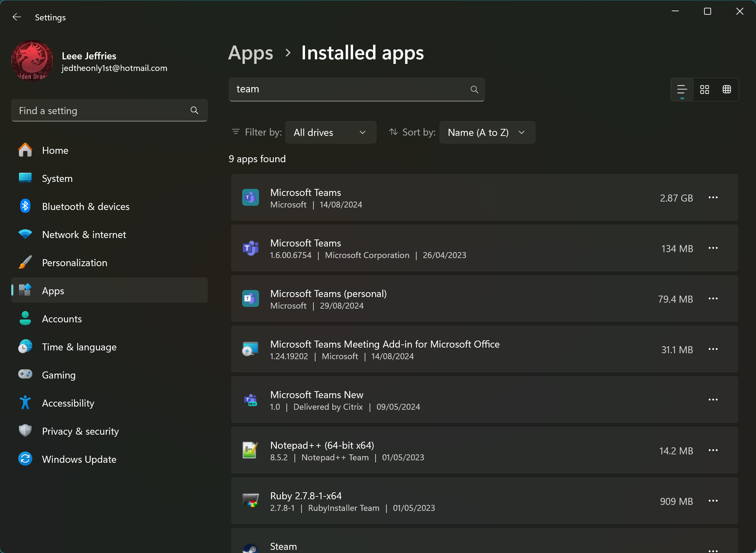Open more options for Microsoft Teams (personal)
756x553 pixels.
[x=713, y=299]
